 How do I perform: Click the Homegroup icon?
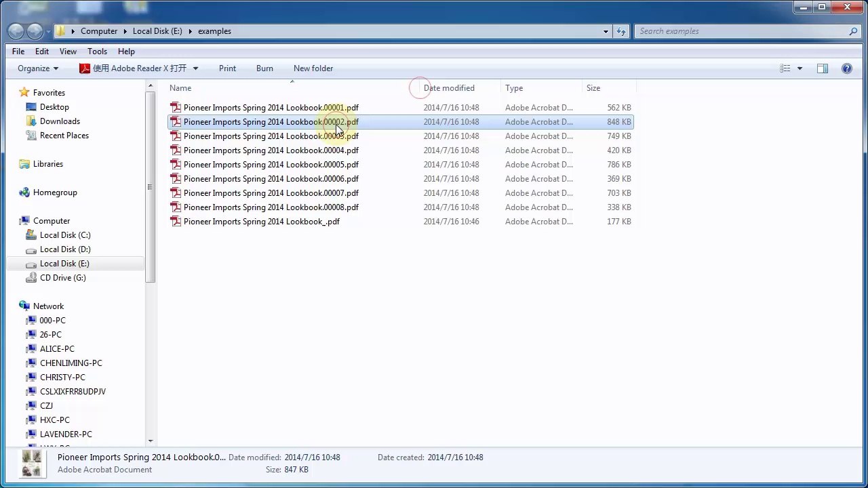(24, 192)
